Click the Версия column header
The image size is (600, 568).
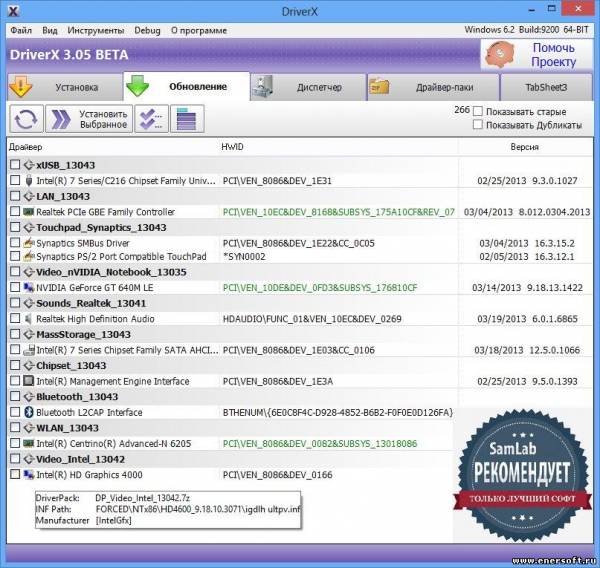pyautogui.click(x=524, y=147)
